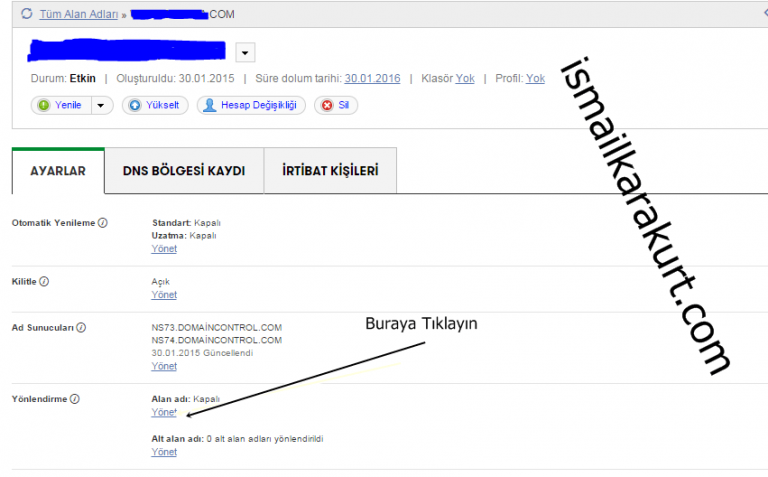Click the info icon next to Yönlendirme
Screen dimensions: 768x477
pyautogui.click(x=75, y=399)
